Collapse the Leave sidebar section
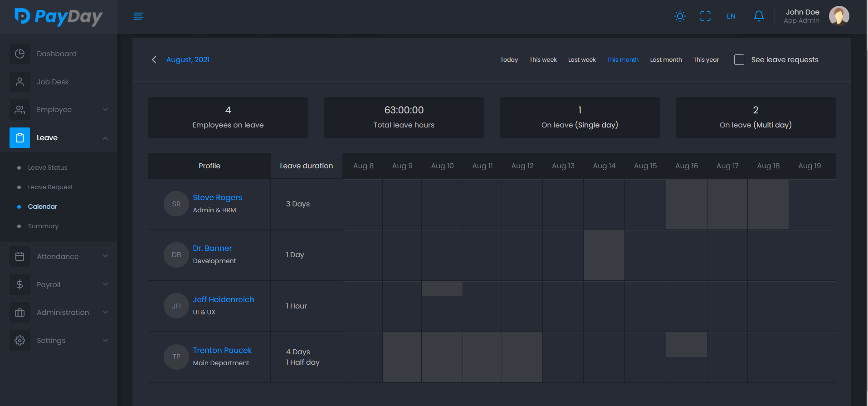The image size is (868, 406). 105,138
